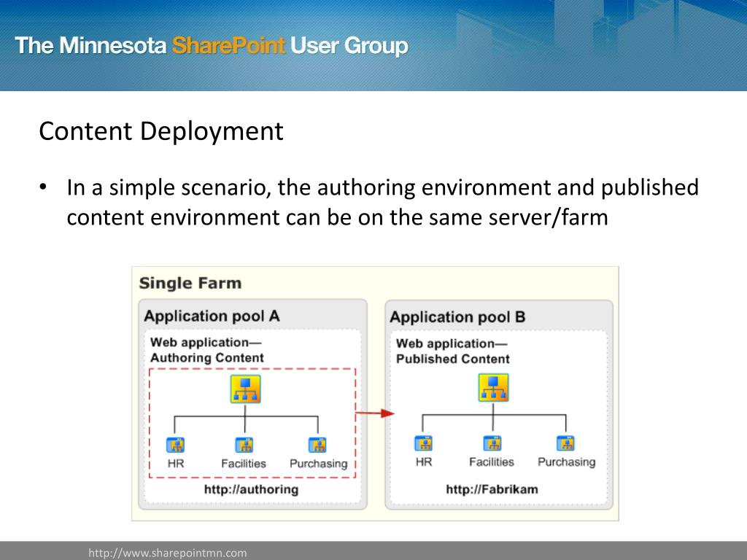Click the Minnesota SharePoint User Group banner title
This screenshot has height=560, width=747.
[212, 46]
